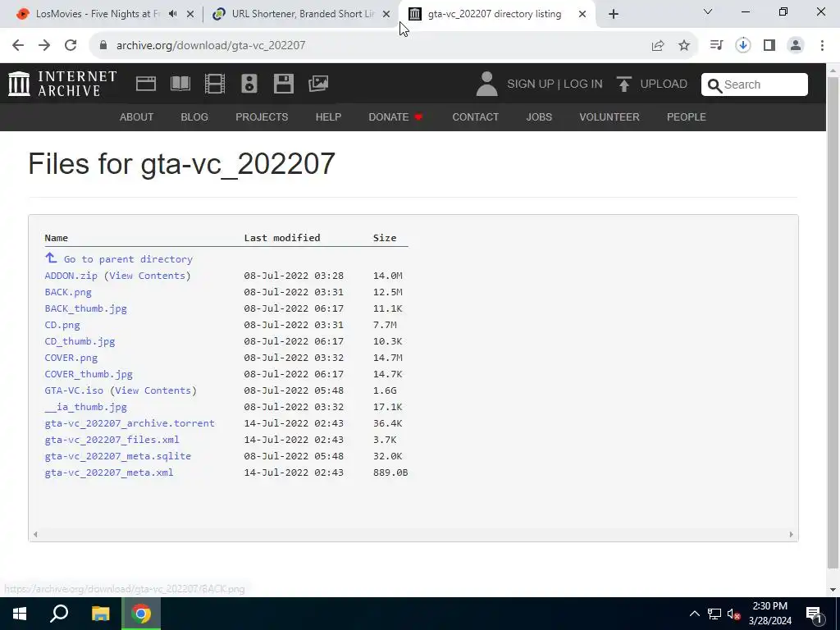
Task: Go forward with the browser forward arrow
Action: (x=44, y=46)
